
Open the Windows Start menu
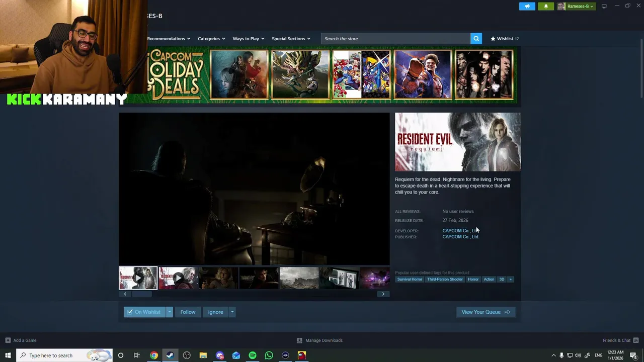pyautogui.click(x=8, y=355)
